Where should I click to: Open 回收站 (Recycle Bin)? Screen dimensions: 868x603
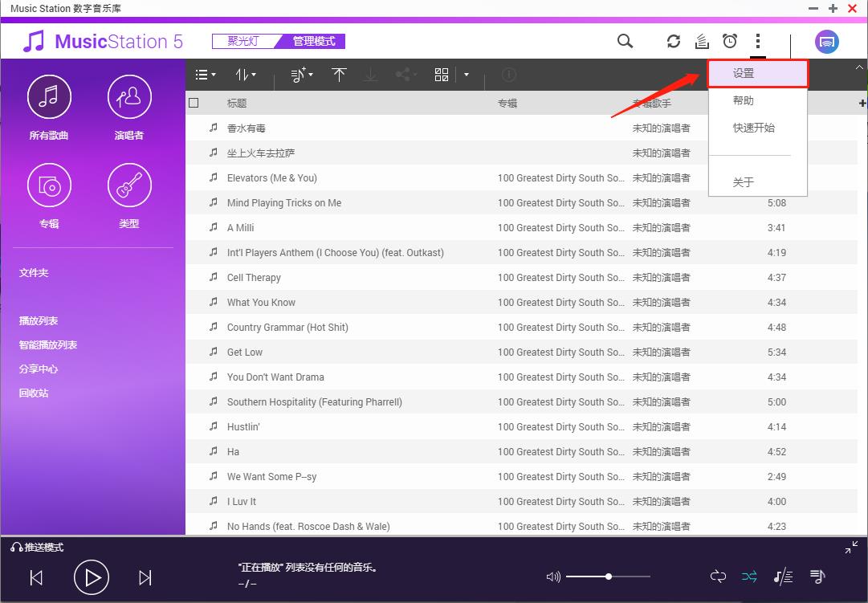tap(34, 393)
